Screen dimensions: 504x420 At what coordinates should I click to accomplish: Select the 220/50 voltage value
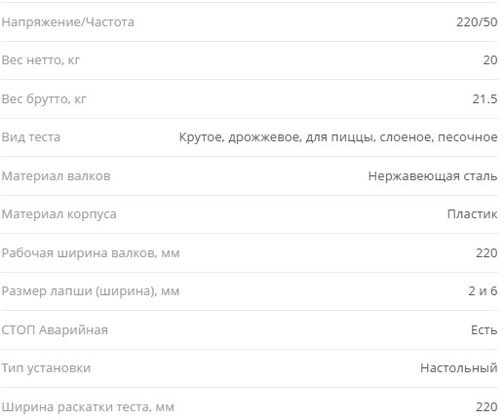[x=477, y=22]
